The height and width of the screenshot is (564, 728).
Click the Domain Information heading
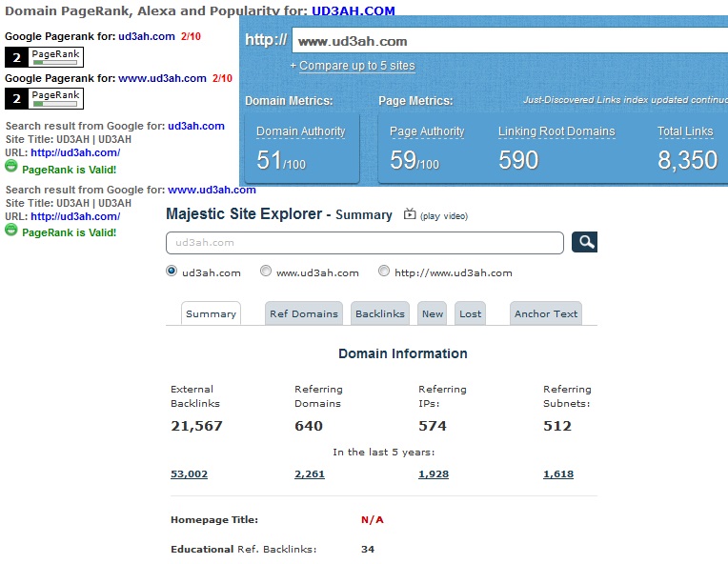tap(402, 353)
